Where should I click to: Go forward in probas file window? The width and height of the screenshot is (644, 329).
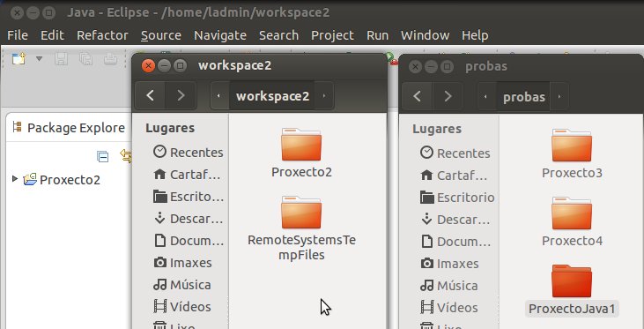pyautogui.click(x=448, y=97)
